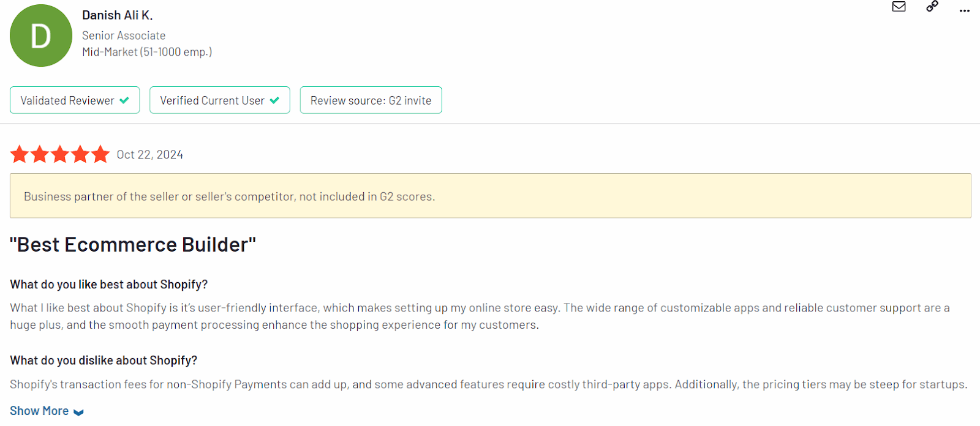Open reviewer name Danish Ali K.

(x=118, y=15)
